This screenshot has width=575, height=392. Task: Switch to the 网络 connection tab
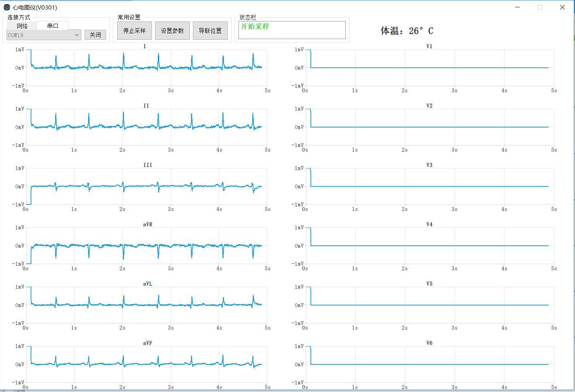pos(21,26)
